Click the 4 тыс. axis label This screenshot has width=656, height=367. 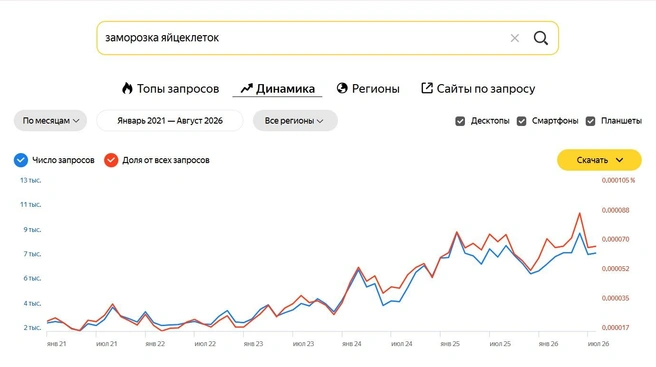tap(32, 303)
